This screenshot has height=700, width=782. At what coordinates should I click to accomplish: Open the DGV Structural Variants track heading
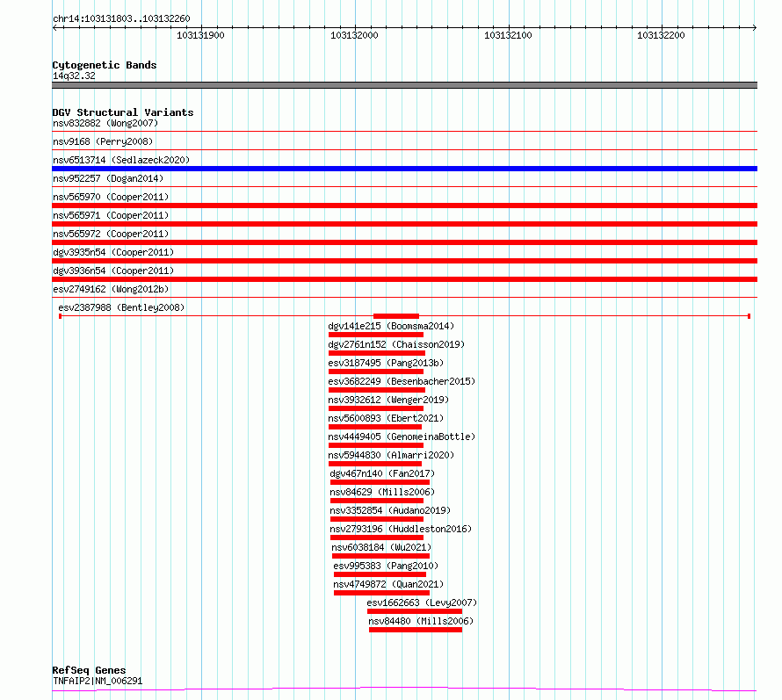pos(123,112)
